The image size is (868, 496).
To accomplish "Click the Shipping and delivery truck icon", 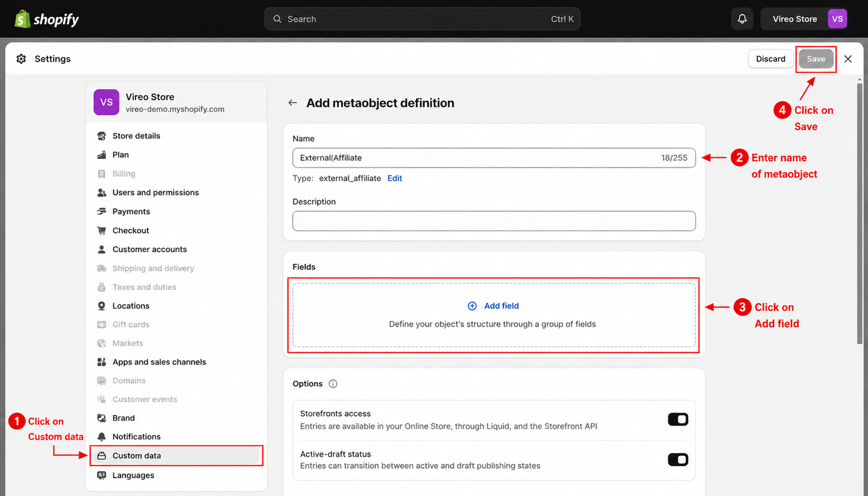I will point(101,268).
